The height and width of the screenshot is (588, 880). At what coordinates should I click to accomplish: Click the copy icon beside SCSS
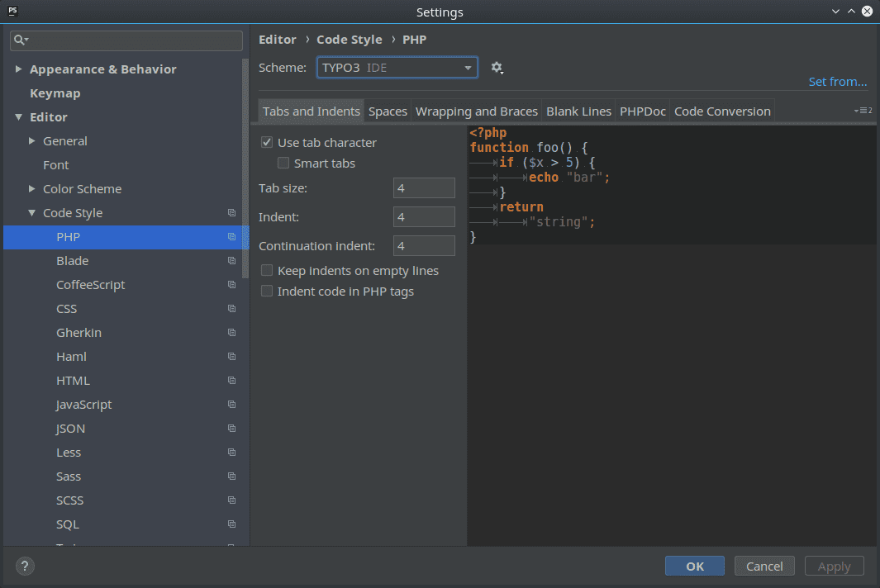232,500
